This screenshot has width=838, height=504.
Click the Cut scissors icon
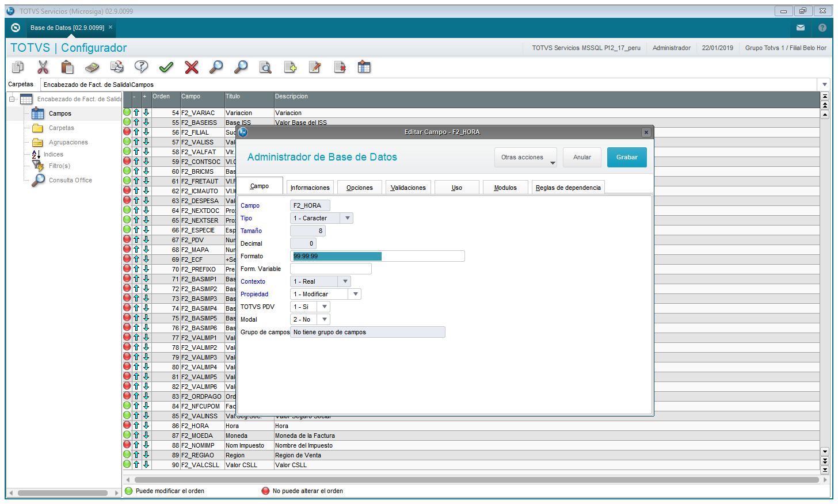(43, 67)
